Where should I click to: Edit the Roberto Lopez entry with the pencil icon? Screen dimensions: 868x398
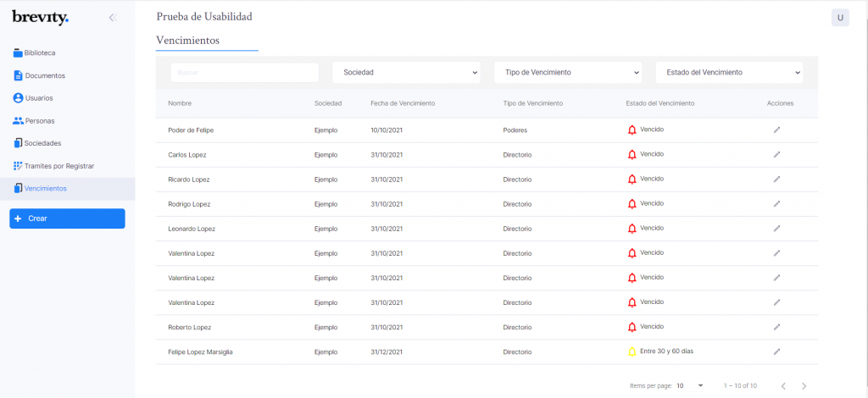click(x=776, y=327)
